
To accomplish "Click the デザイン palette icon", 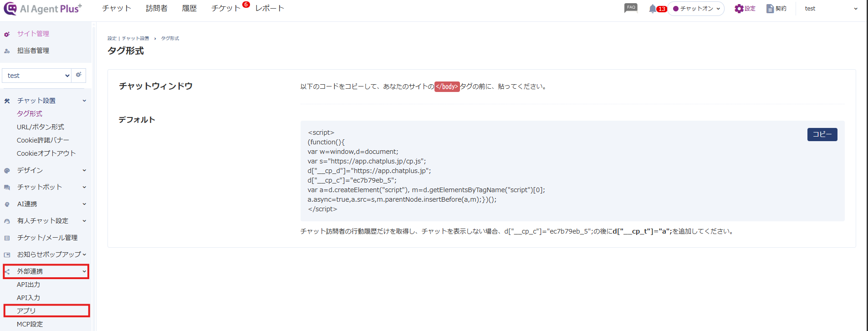I will [7, 171].
